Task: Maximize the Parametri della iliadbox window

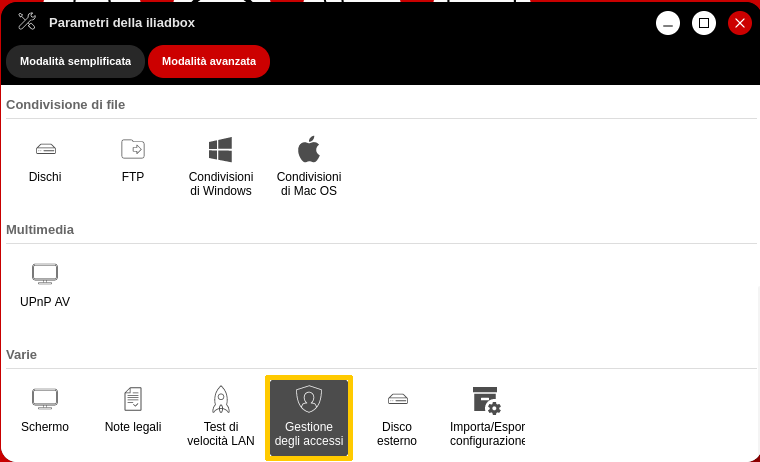Action: click(x=704, y=23)
